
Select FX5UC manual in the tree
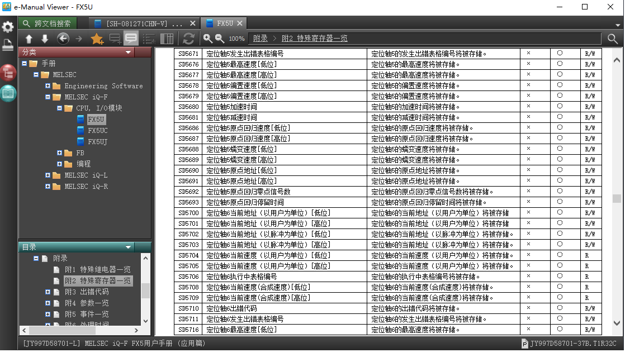(97, 131)
